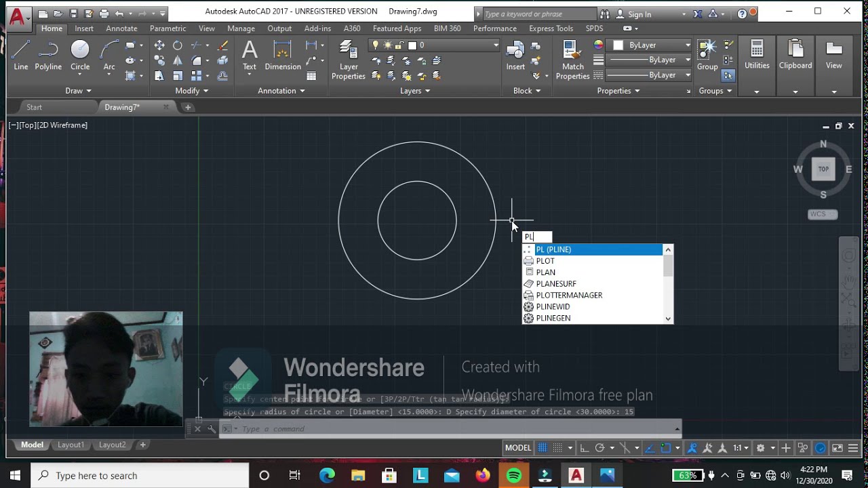868x488 pixels.
Task: Toggle Object Snap Tracking
Action: [x=650, y=448]
